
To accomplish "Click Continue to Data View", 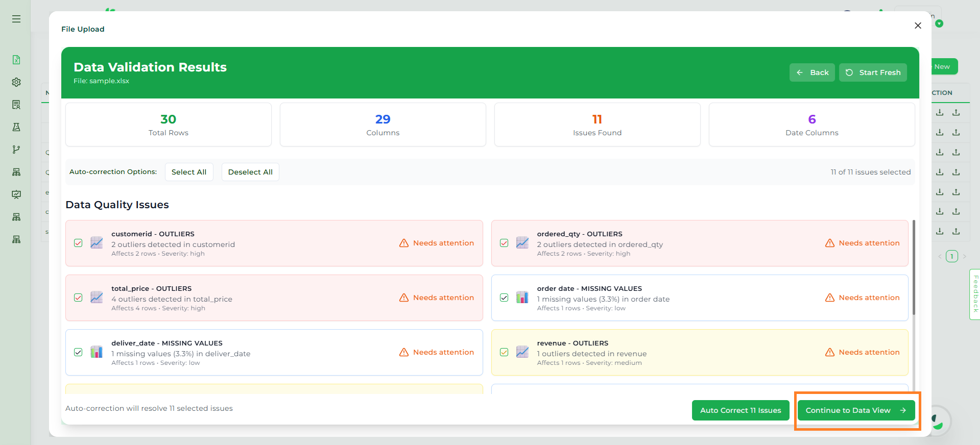I will click(855, 410).
